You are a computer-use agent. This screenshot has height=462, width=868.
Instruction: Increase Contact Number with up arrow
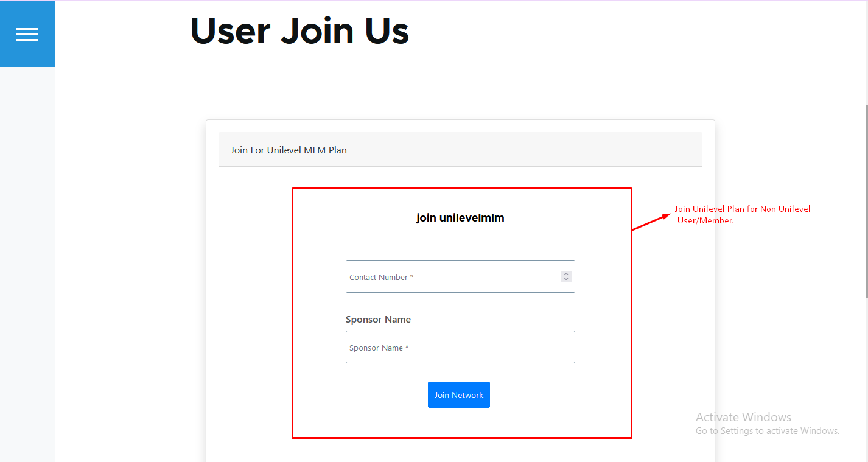tap(566, 274)
